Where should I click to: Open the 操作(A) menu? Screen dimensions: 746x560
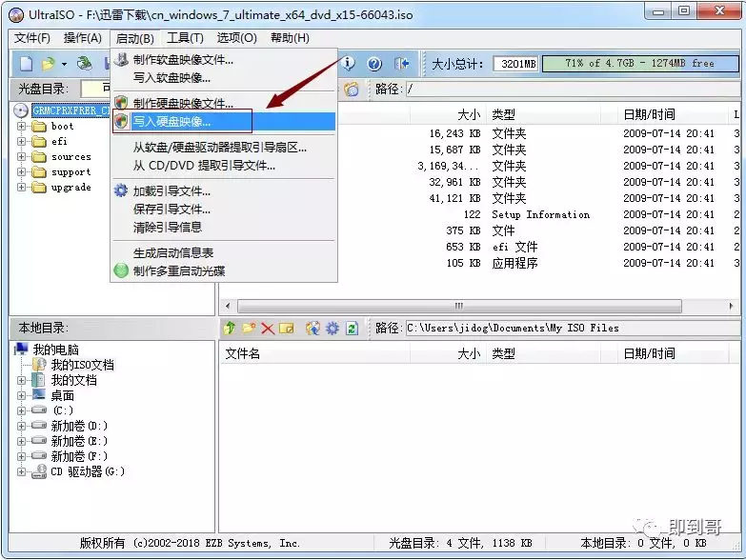point(83,38)
